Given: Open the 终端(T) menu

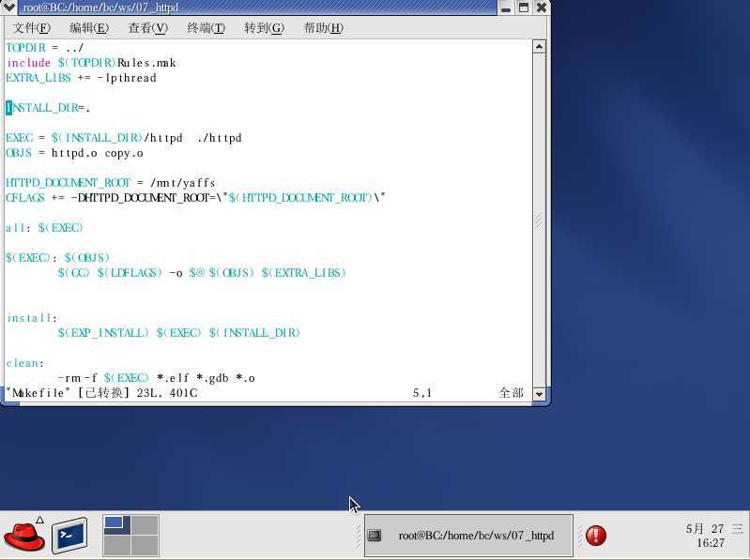Looking at the screenshot, I should 207,28.
